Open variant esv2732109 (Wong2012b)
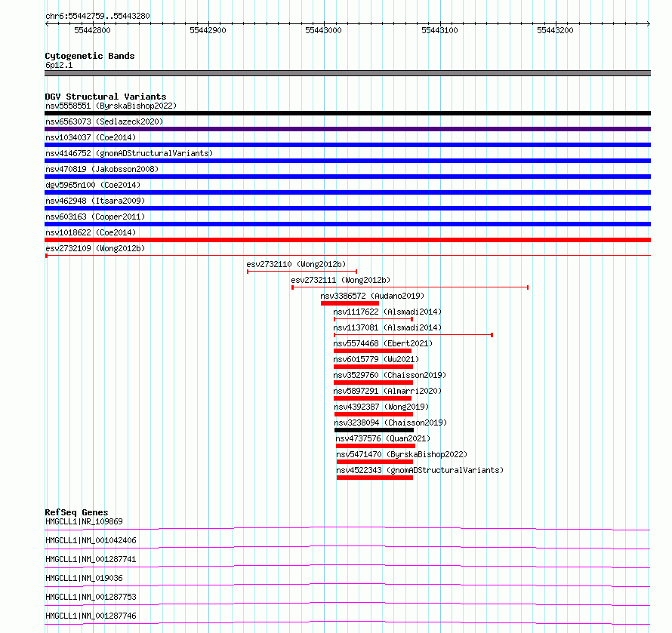672x633 pixels. [x=95, y=248]
